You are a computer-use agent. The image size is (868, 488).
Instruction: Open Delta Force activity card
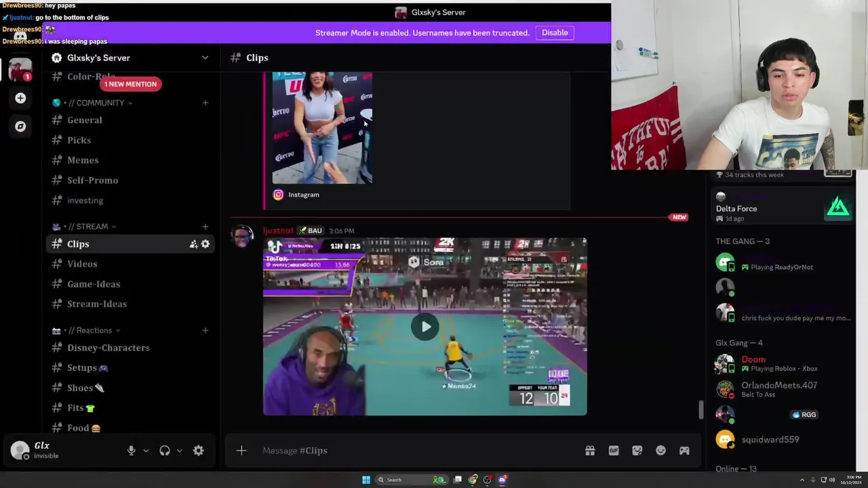pyautogui.click(x=783, y=207)
